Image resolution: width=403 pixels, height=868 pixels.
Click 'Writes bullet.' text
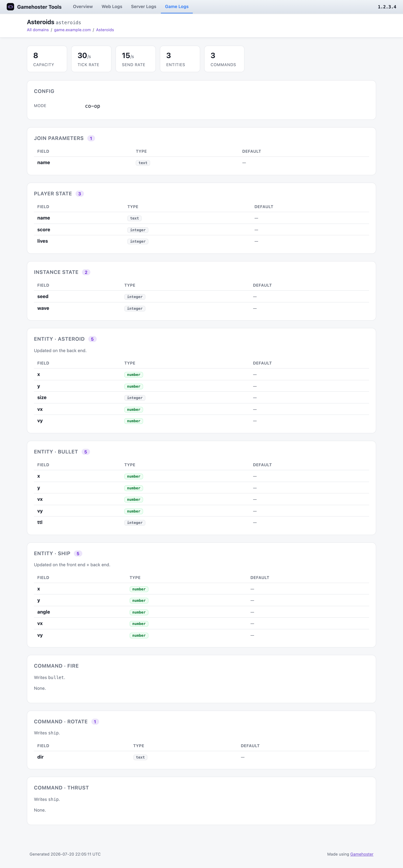tap(49, 677)
